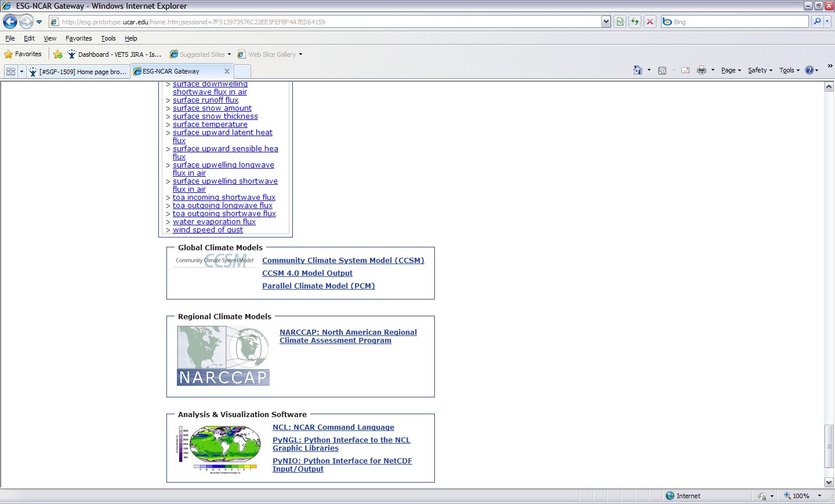
Task: Click the Bing search magnifier button
Action: 817,21
